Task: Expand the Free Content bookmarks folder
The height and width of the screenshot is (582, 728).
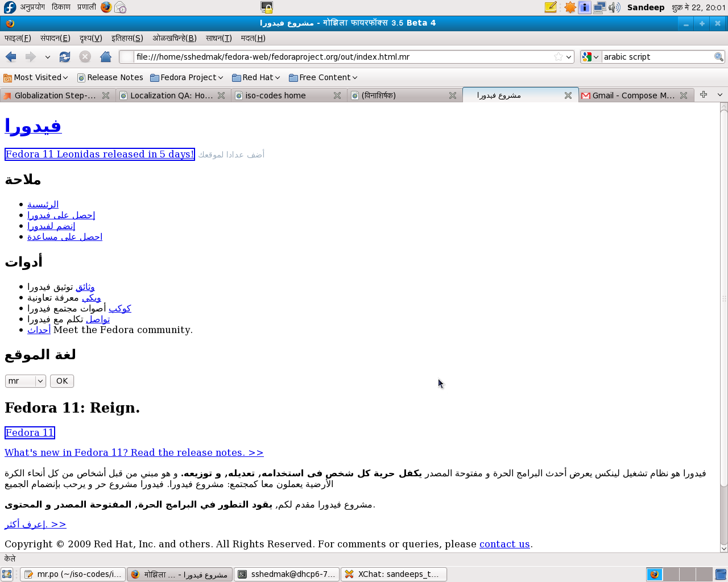Action: pos(323,77)
